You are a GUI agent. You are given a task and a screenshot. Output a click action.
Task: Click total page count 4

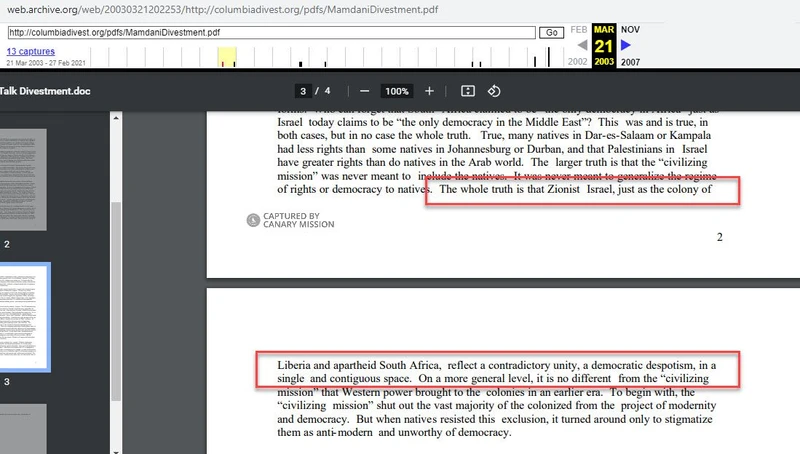pyautogui.click(x=328, y=91)
